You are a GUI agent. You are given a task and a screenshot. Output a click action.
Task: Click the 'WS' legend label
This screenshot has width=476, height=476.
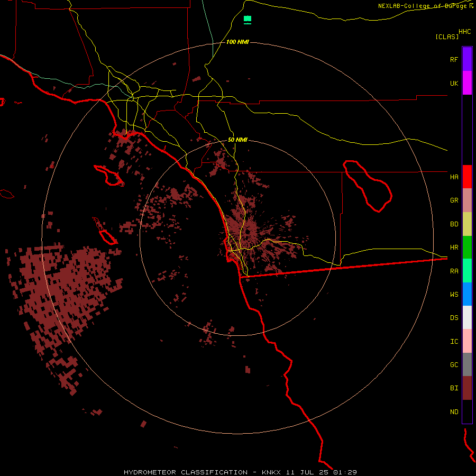(454, 294)
